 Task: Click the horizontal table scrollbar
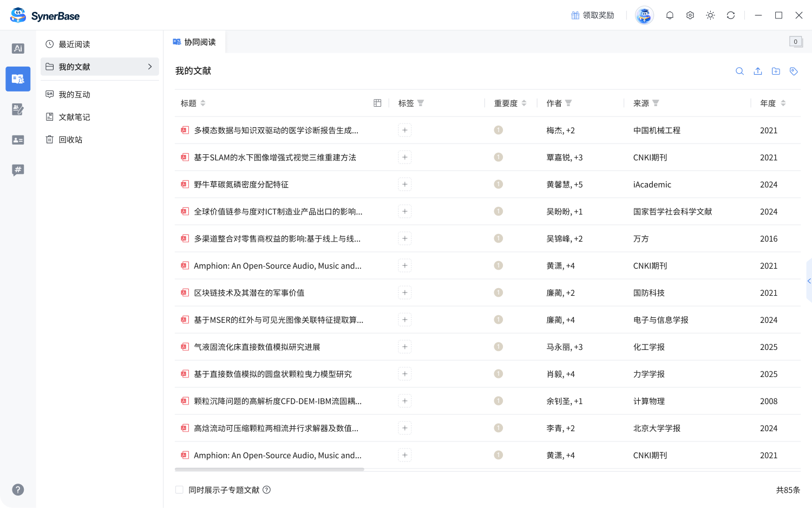[270, 470]
